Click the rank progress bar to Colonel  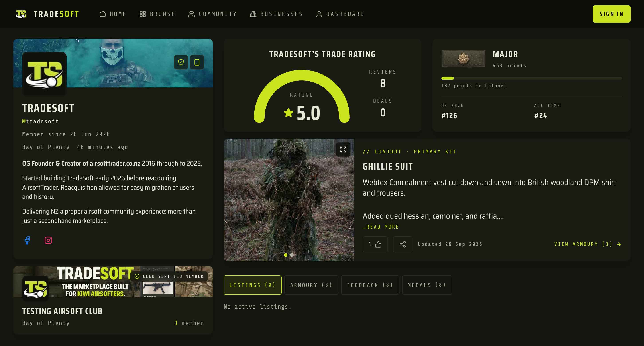pyautogui.click(x=532, y=78)
